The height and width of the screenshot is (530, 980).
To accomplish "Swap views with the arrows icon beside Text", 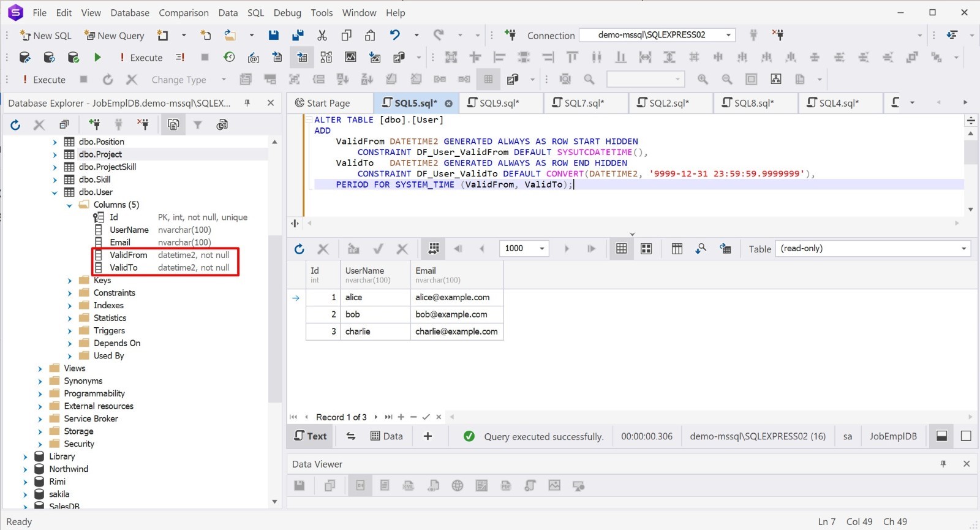I will pos(351,436).
